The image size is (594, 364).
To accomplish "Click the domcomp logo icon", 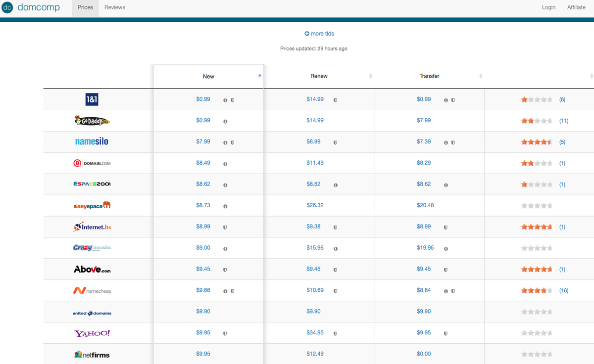I will tap(7, 7).
